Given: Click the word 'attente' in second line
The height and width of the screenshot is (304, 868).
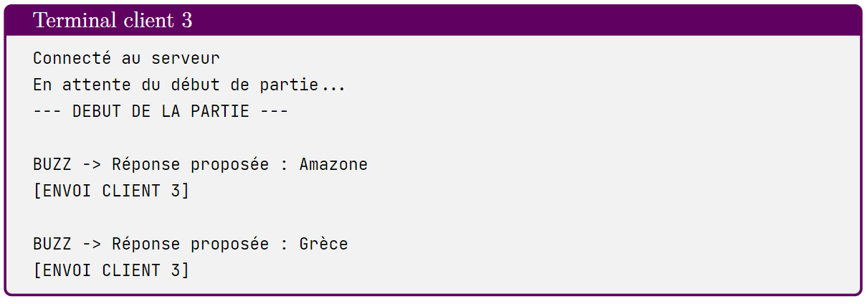Looking at the screenshot, I should pos(97,85).
